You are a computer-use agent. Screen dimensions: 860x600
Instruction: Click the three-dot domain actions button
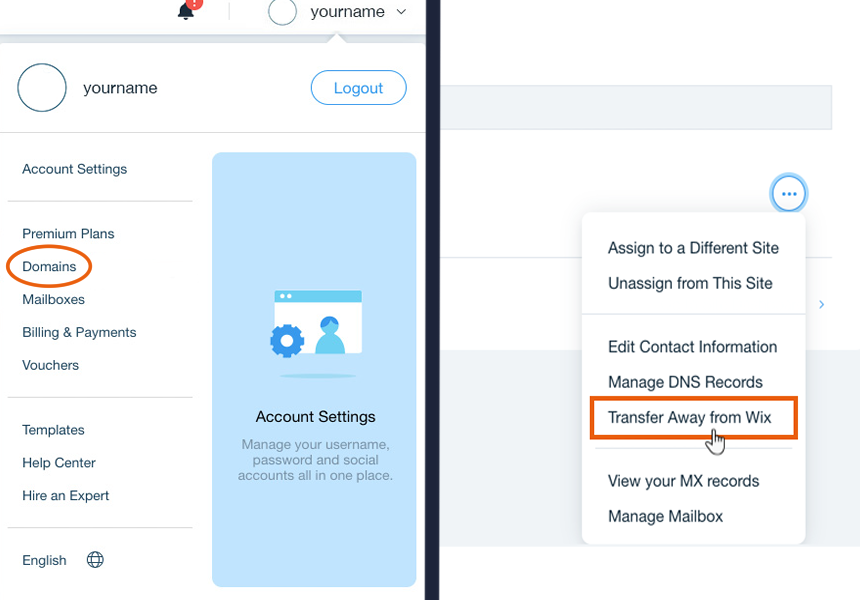point(789,194)
